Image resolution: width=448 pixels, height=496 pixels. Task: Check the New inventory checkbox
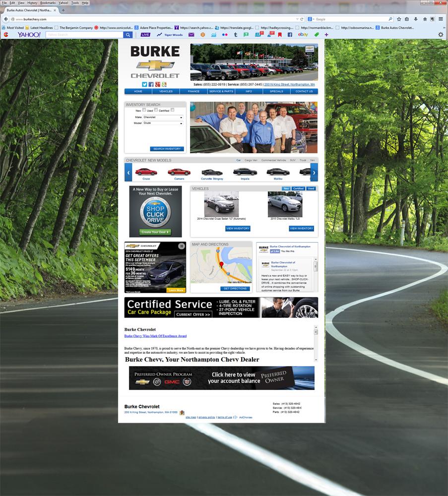144,110
